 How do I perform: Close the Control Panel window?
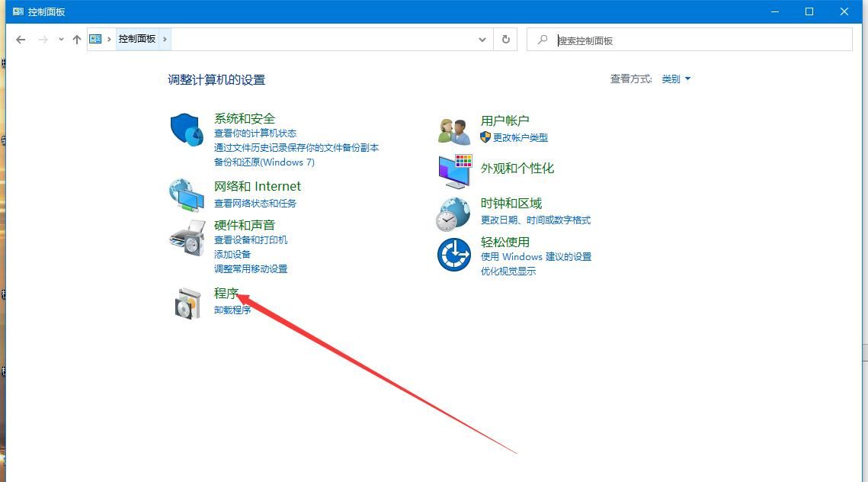844,11
